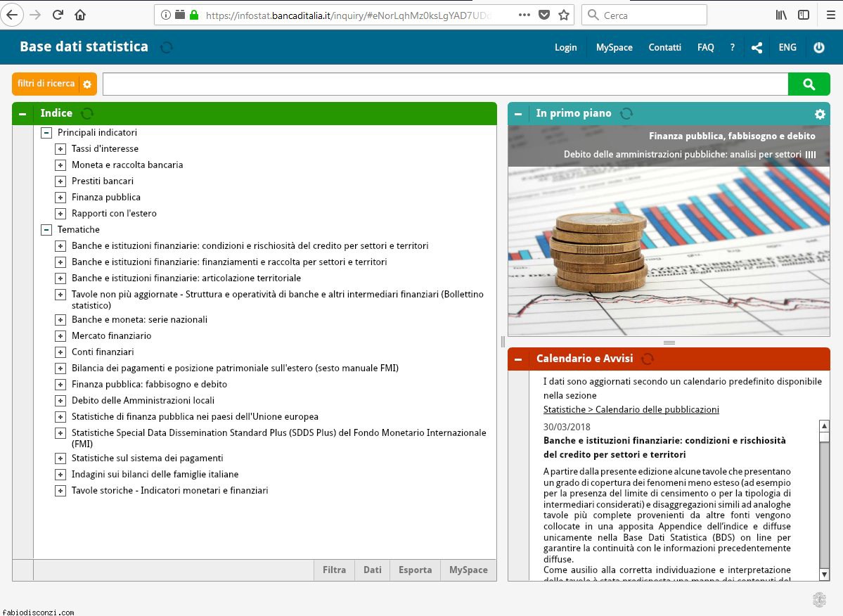Expand Rapporti con l'estero node
The image size is (843, 616).
[x=60, y=213]
